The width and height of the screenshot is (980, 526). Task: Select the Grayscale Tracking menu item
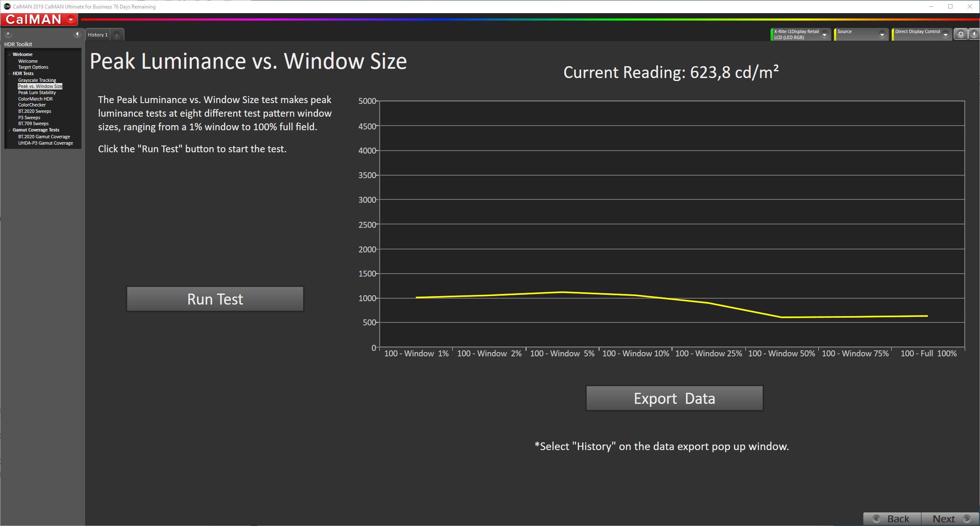click(x=36, y=80)
